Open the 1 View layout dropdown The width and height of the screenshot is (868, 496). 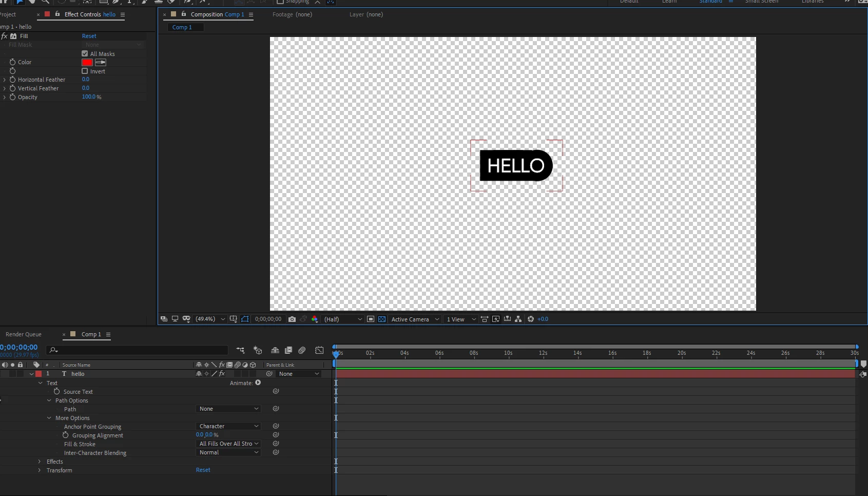point(461,319)
